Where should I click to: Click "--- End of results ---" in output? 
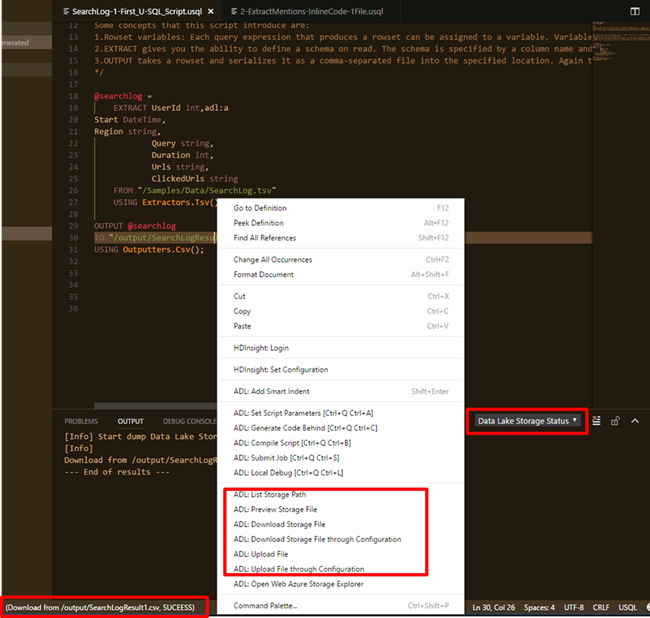click(x=117, y=472)
